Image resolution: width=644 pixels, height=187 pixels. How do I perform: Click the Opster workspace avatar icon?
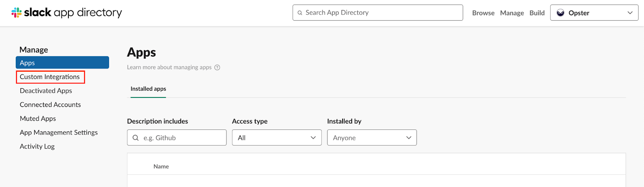click(x=560, y=13)
